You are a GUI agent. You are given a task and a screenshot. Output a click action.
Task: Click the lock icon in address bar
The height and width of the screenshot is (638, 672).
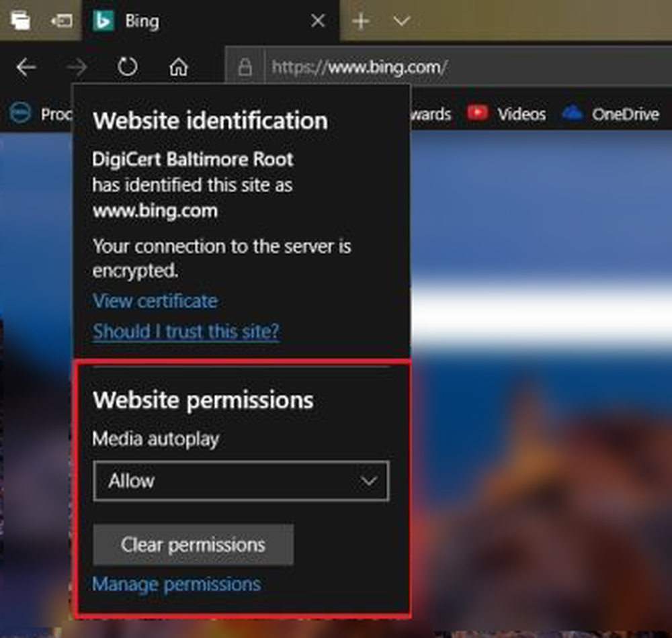coord(246,67)
